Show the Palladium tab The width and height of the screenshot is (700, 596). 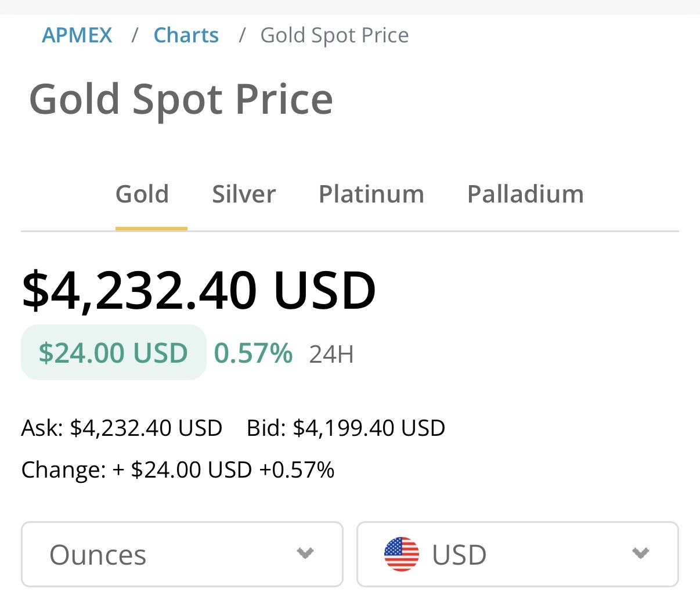(x=525, y=194)
